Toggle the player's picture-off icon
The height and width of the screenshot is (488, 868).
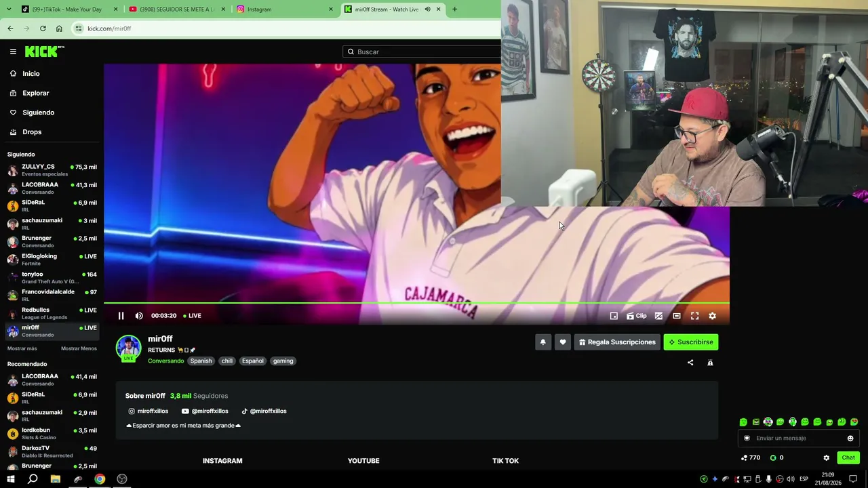click(x=658, y=316)
